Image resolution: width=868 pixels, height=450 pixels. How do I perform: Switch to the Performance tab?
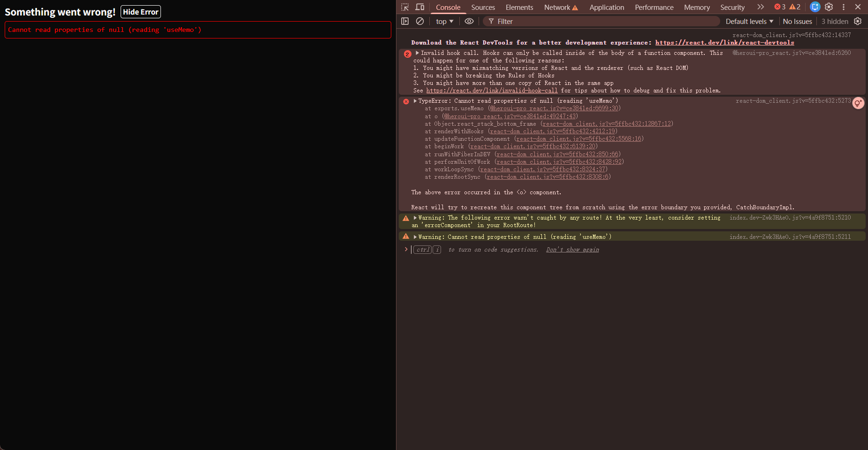pos(654,8)
